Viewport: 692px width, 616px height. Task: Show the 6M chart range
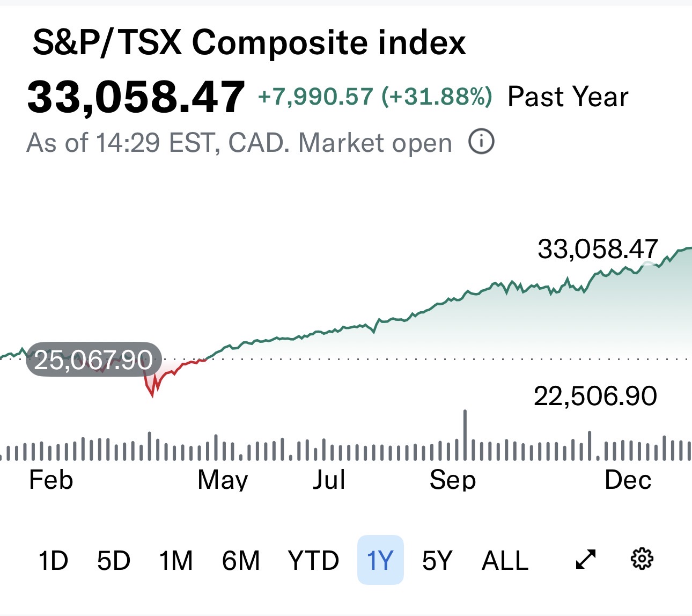pos(241,561)
